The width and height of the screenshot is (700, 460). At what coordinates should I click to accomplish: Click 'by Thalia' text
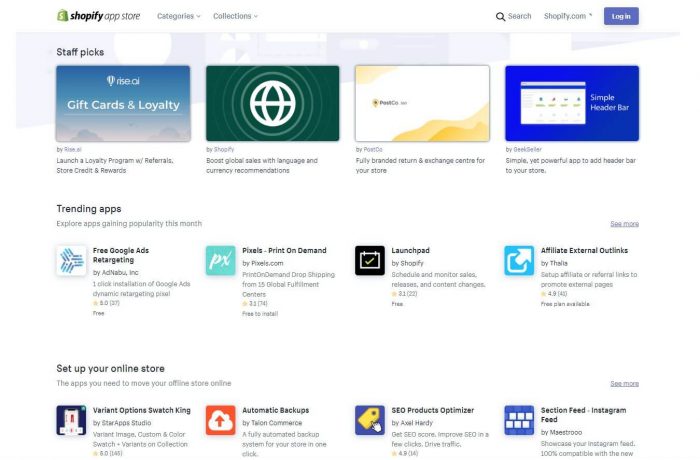(x=554, y=263)
